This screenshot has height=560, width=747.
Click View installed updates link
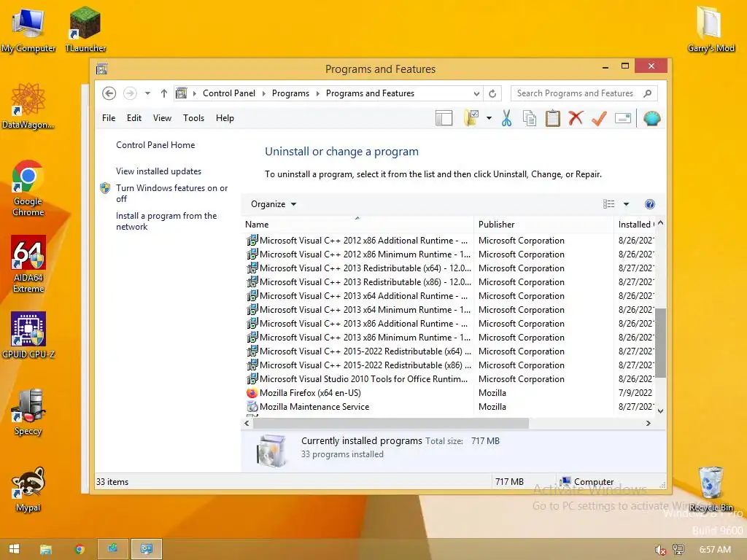pos(158,171)
